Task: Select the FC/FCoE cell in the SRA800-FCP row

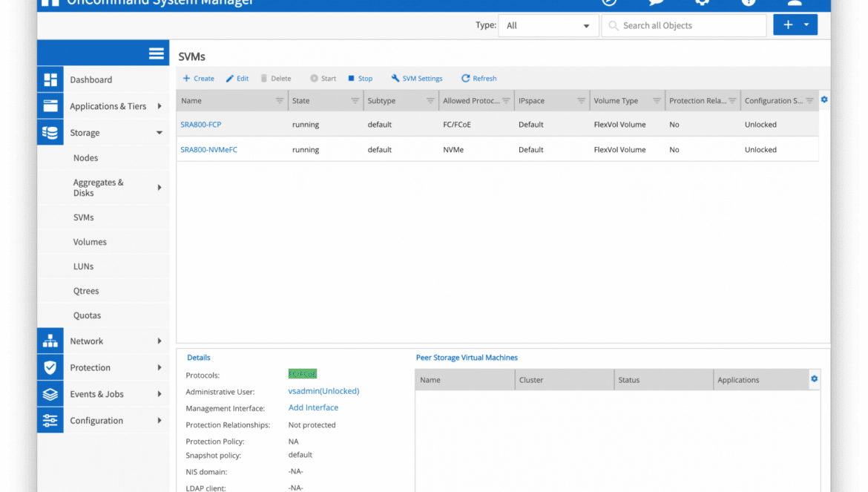Action: [x=457, y=125]
